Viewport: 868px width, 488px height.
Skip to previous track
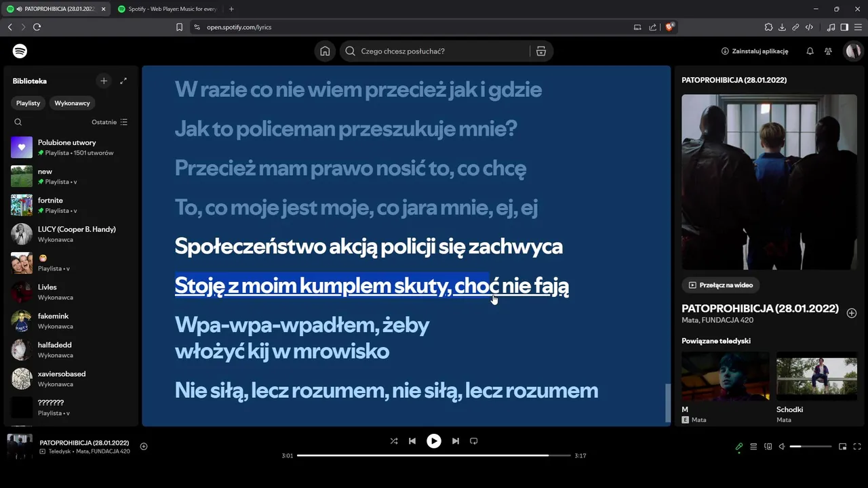(412, 441)
